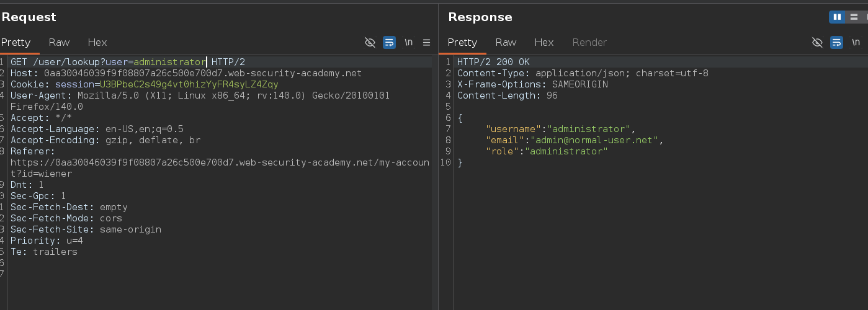Click the 'Te: trailers' header

pyautogui.click(x=44, y=252)
